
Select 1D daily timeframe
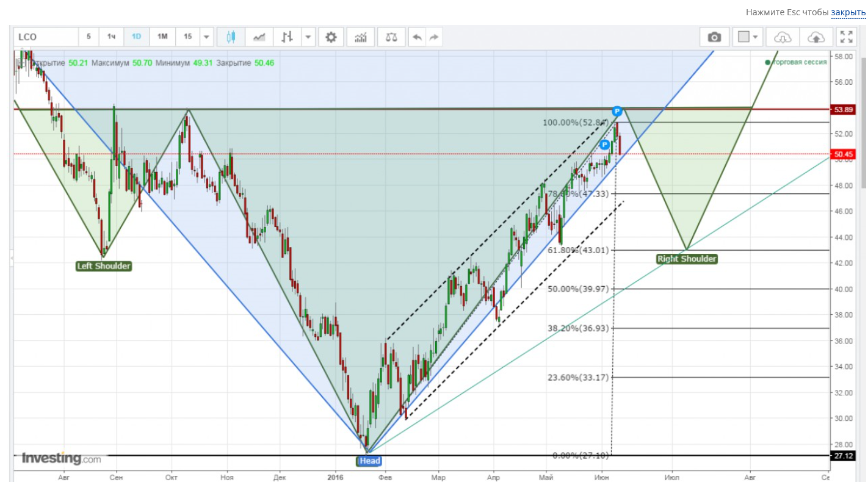[x=136, y=37]
